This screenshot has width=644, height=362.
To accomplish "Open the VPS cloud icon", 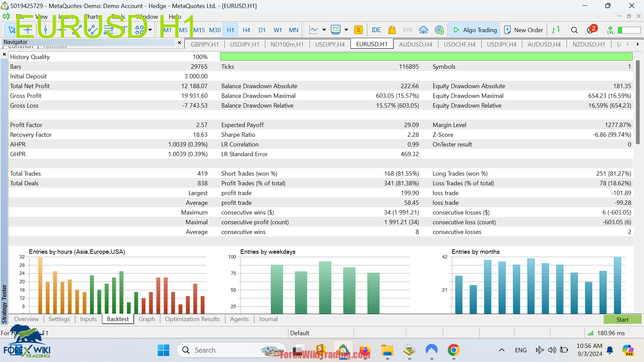I will [424, 30].
